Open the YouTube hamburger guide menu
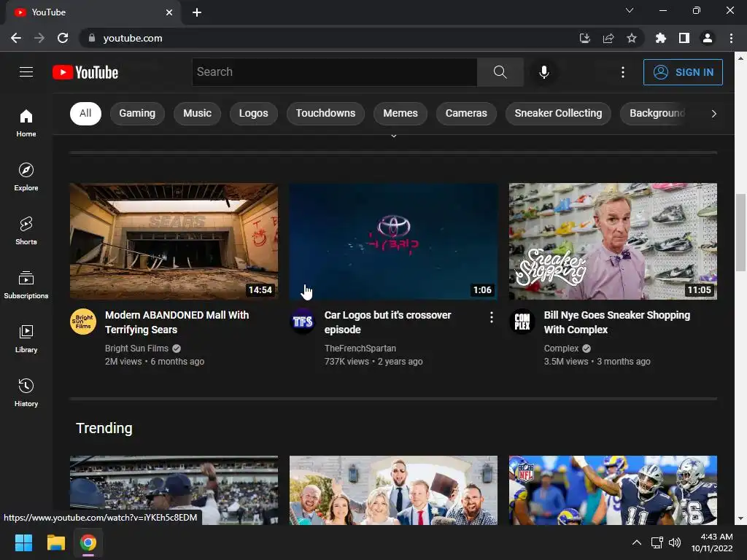Image resolution: width=747 pixels, height=560 pixels. pos(26,72)
